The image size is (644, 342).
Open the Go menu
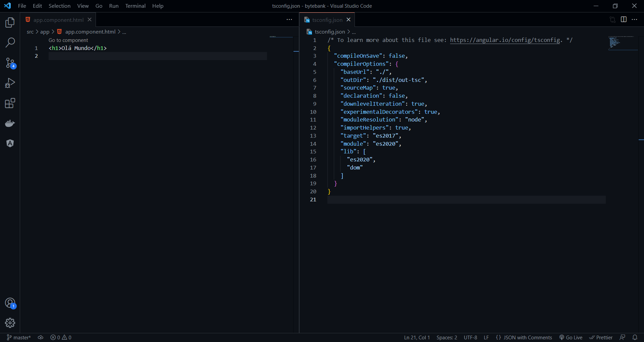(99, 6)
